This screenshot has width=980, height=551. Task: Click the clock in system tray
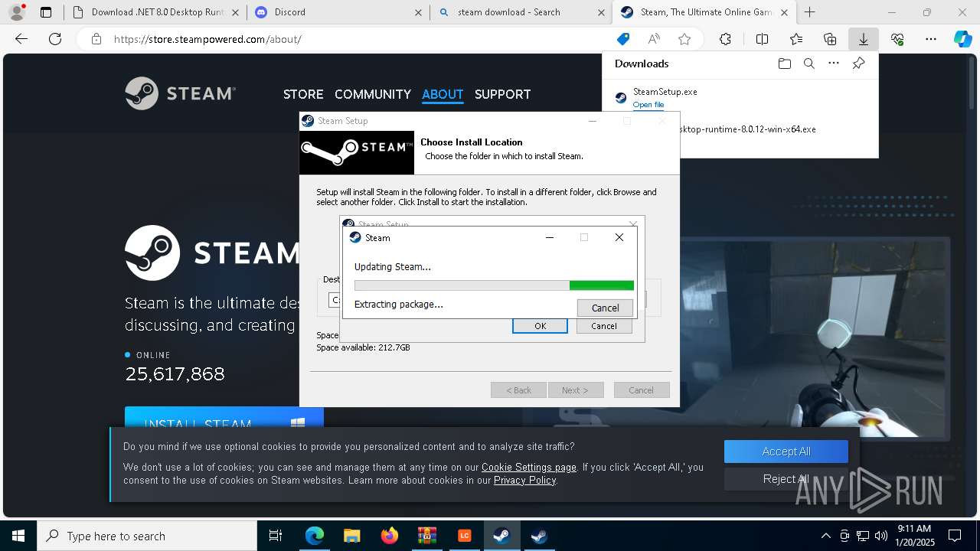915,536
